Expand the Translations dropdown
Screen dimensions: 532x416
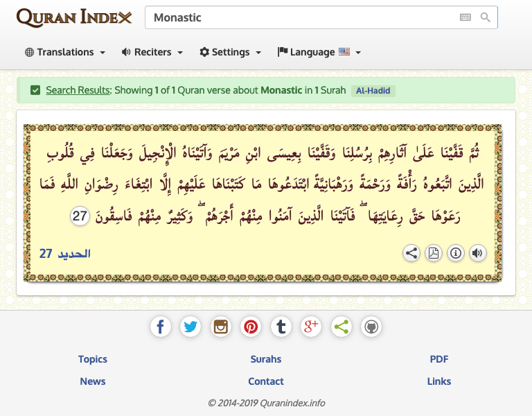click(65, 52)
